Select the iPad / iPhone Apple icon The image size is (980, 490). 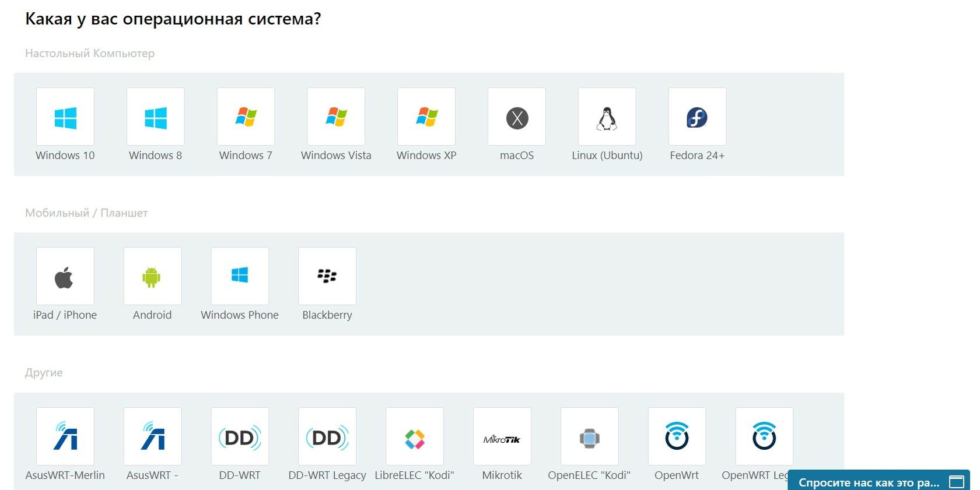click(65, 276)
